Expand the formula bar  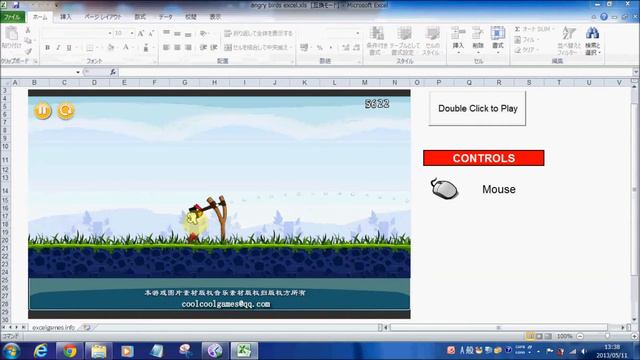click(635, 72)
